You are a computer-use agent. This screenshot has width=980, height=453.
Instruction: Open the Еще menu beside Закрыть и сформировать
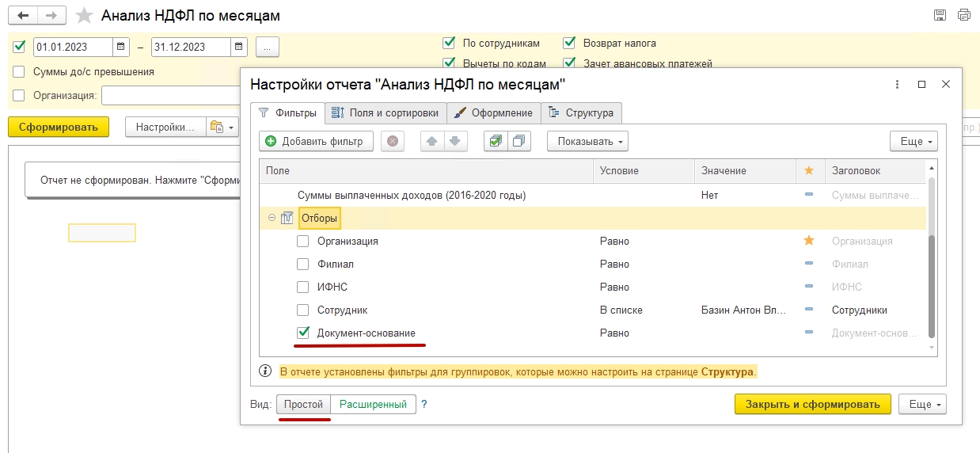coord(922,404)
